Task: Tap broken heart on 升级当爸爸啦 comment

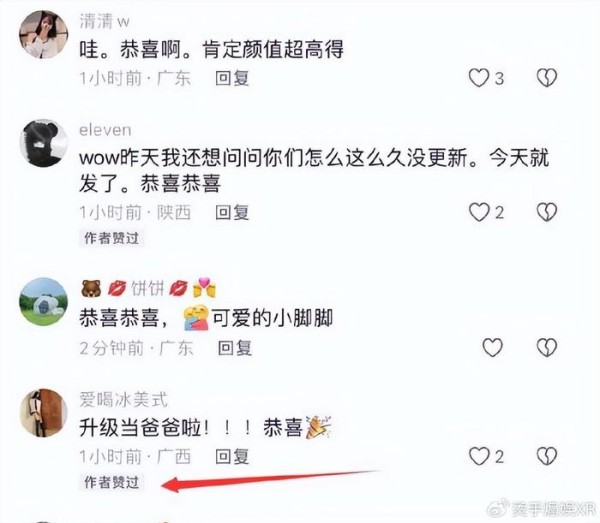Action: click(546, 456)
